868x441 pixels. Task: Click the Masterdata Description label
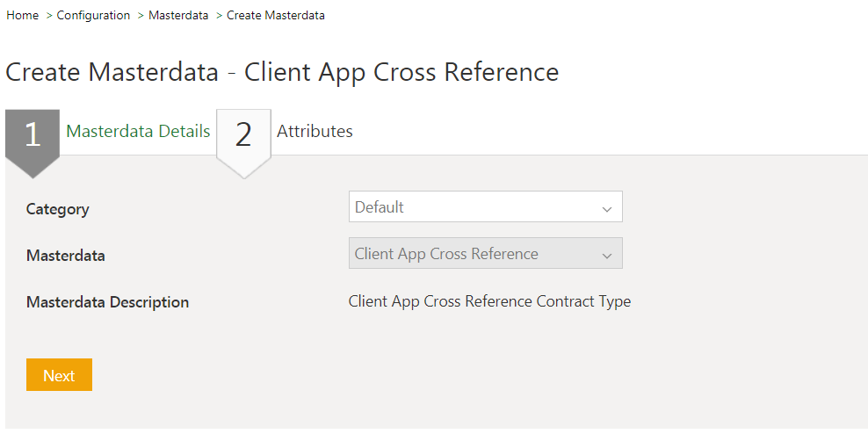107,302
